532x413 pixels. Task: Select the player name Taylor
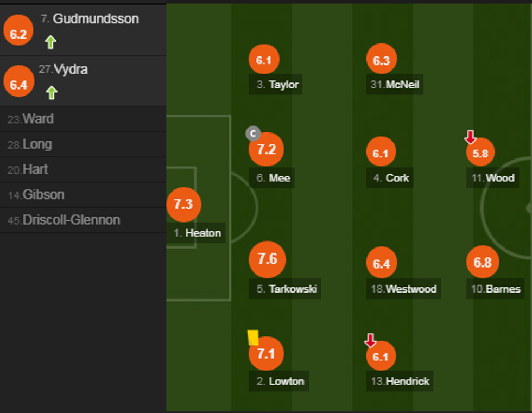point(283,85)
